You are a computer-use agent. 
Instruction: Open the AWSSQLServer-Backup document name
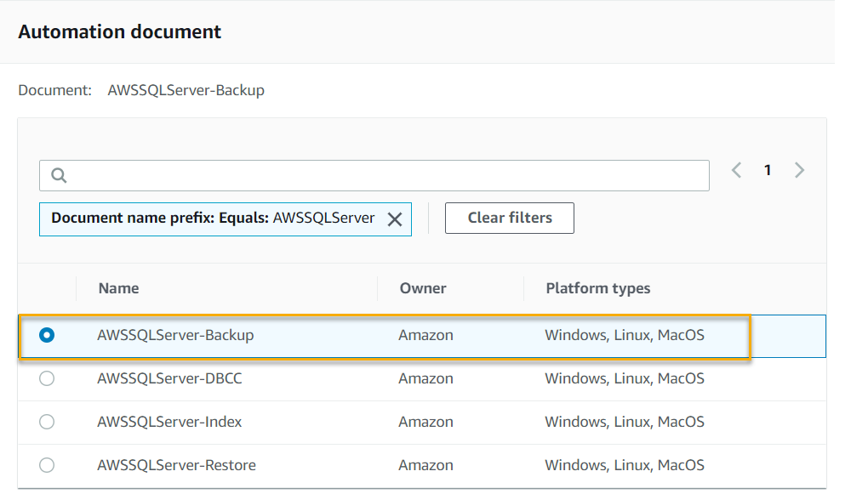[x=175, y=335]
